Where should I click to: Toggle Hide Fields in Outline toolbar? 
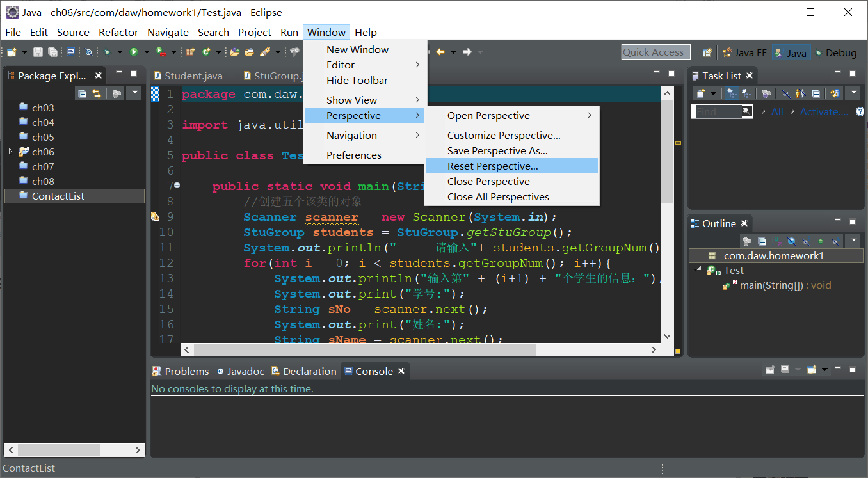click(x=792, y=241)
